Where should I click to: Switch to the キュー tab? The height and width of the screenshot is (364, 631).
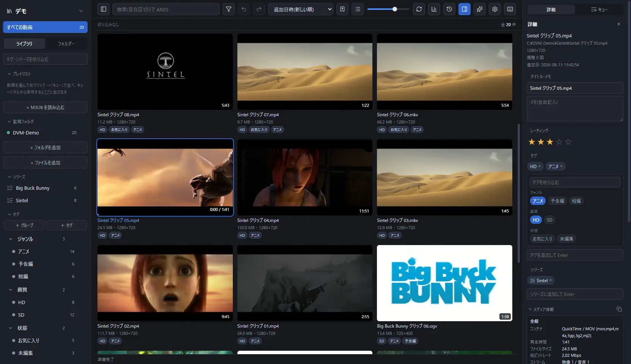(x=599, y=9)
